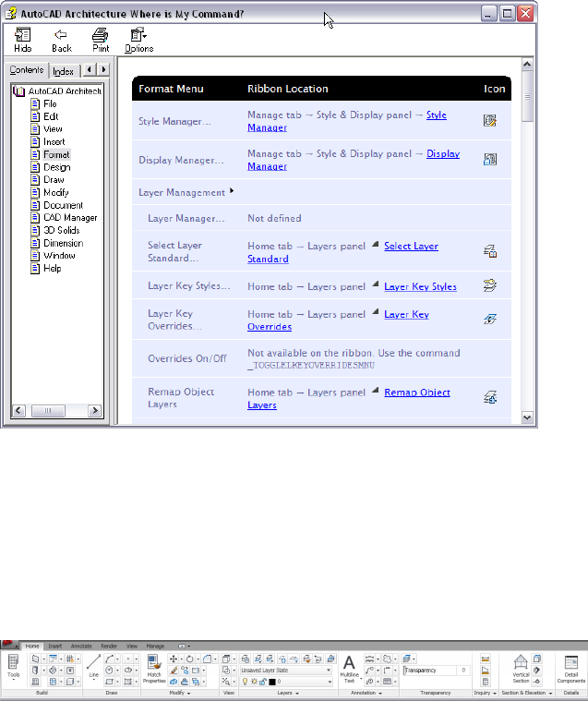
Task: Select the Rectangle tool in the Draw panel
Action: point(109,682)
